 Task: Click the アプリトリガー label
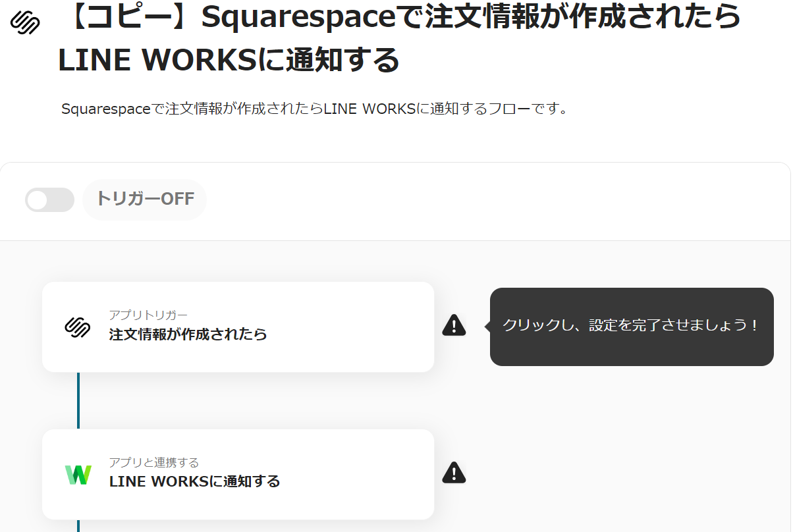click(x=148, y=315)
